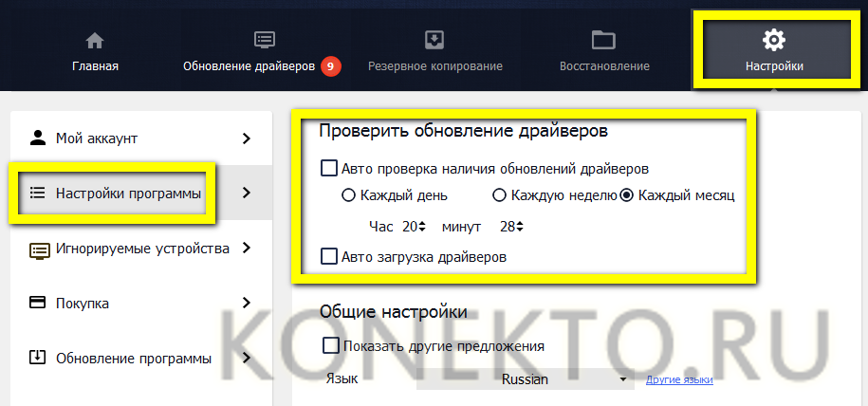Adjust the Час hour stepper arrows
Screen dimensions: 868x406
[423, 227]
